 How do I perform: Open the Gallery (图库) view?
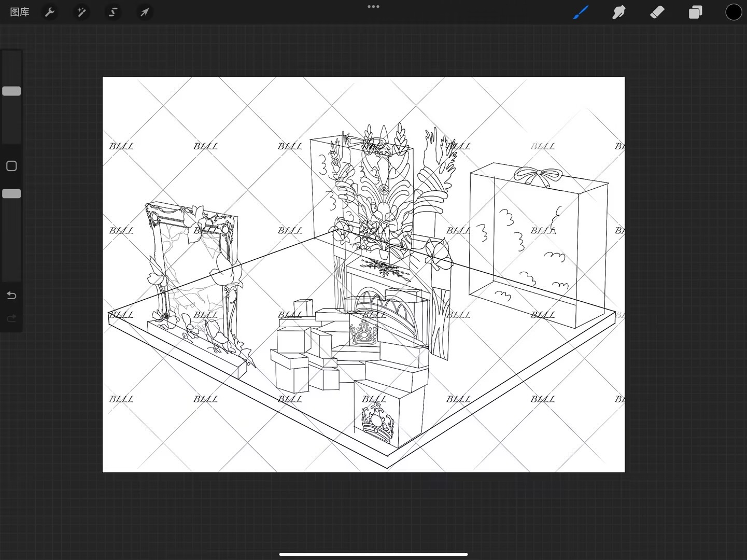pos(20,12)
